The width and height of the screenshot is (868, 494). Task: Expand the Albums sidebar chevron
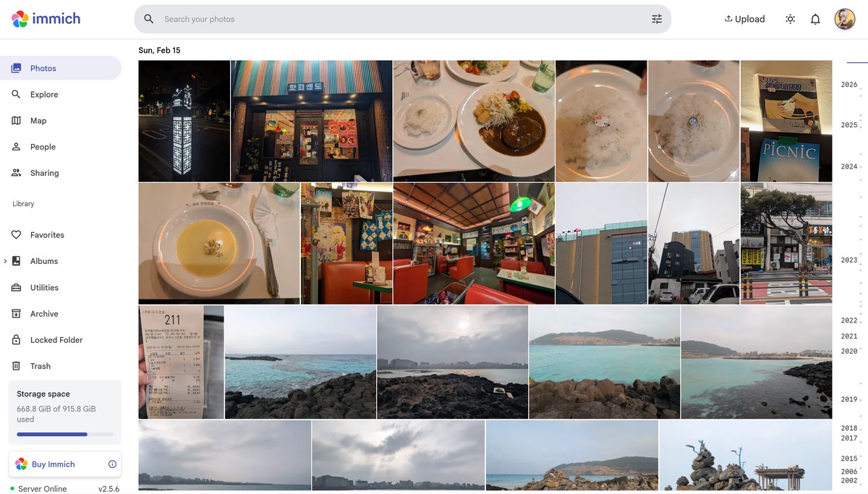pos(5,261)
